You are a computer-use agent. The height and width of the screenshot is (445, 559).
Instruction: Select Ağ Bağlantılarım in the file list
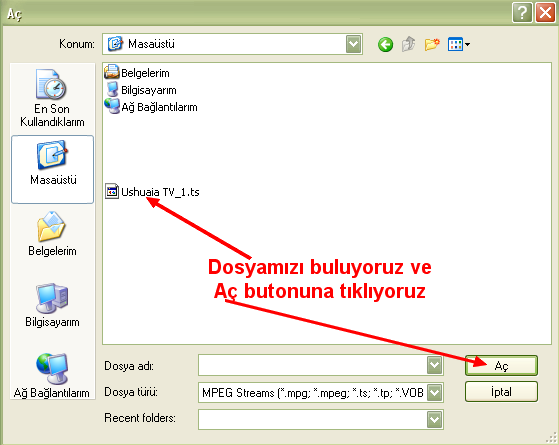[151, 107]
